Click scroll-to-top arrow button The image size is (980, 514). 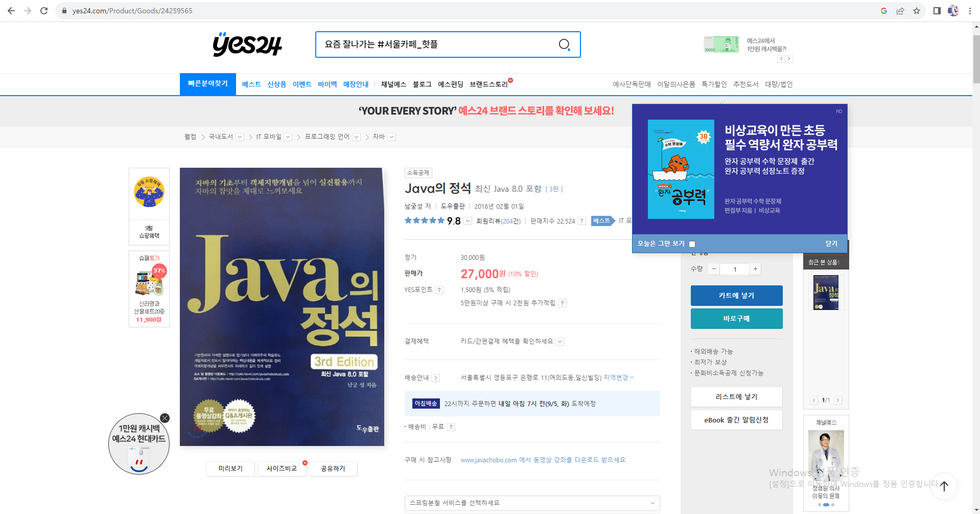(x=944, y=486)
